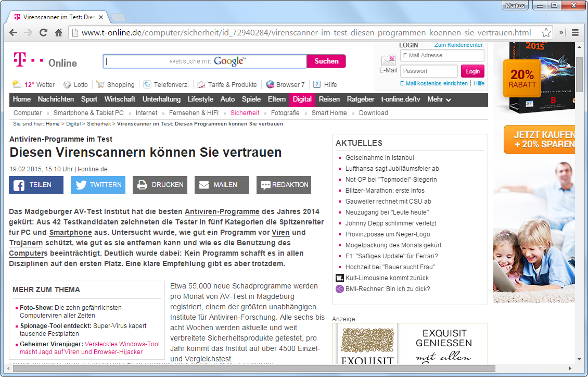
Task: Open the Digital navigation tab
Action: (x=302, y=99)
